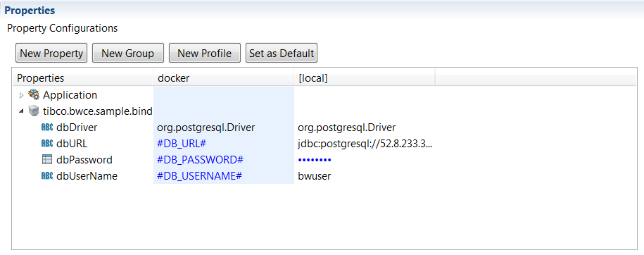This screenshot has width=644, height=255.
Task: Collapse the tibco.bwce.sample.bind node
Action: [21, 111]
